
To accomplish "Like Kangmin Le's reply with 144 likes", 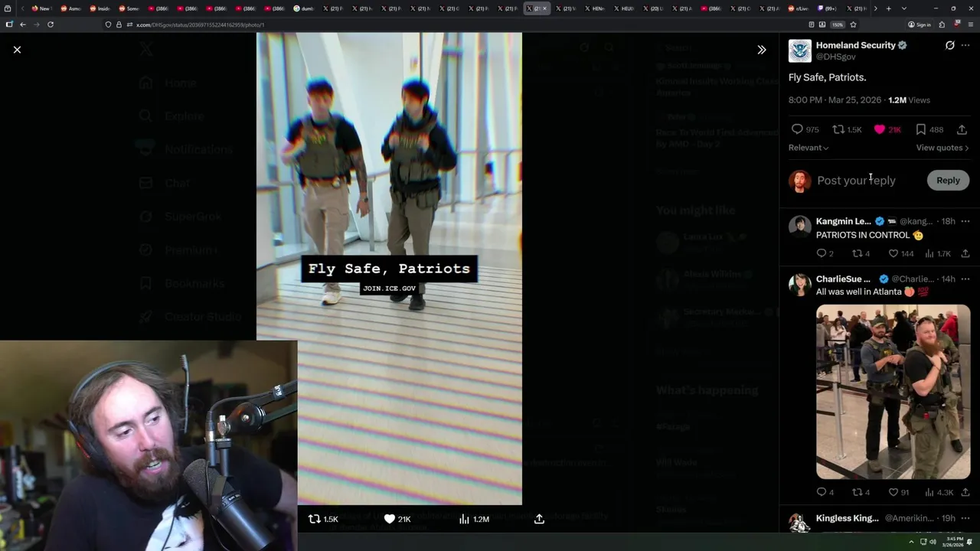I will (x=901, y=253).
